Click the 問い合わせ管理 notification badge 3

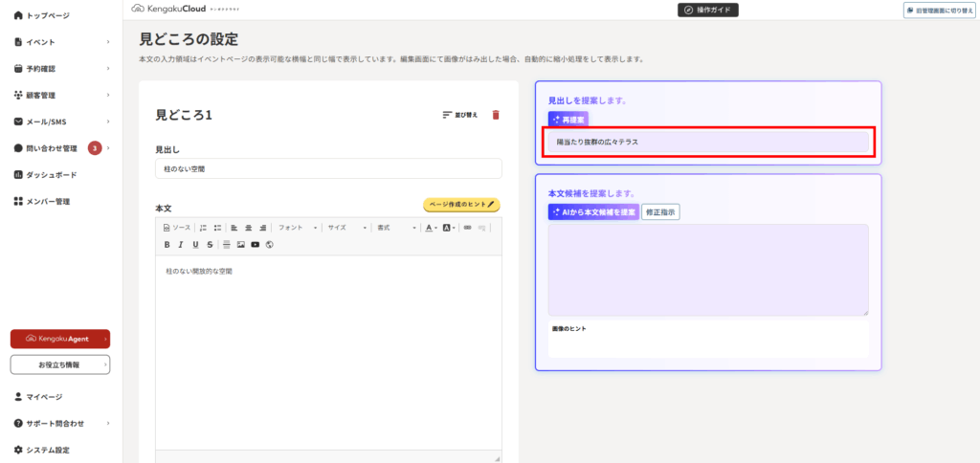(95, 148)
